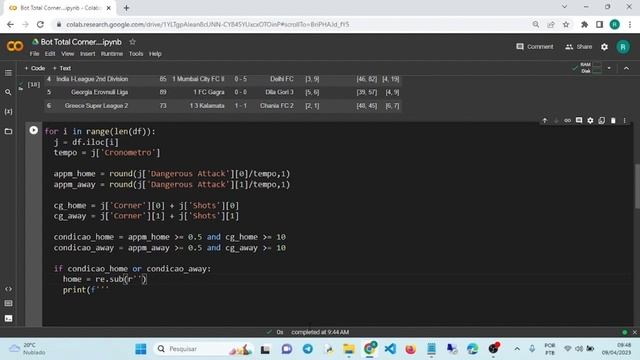This screenshot has height=360, width=640.
Task: Open weather widget 20°C Nublado
Action: pyautogui.click(x=28, y=349)
